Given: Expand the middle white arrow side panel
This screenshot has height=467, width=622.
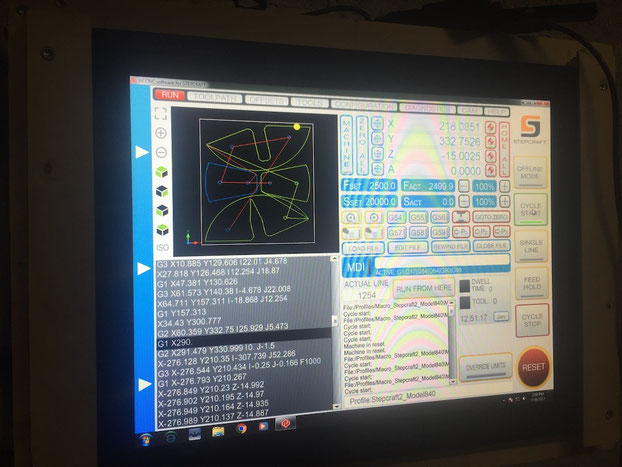Looking at the screenshot, I should pos(143,269).
